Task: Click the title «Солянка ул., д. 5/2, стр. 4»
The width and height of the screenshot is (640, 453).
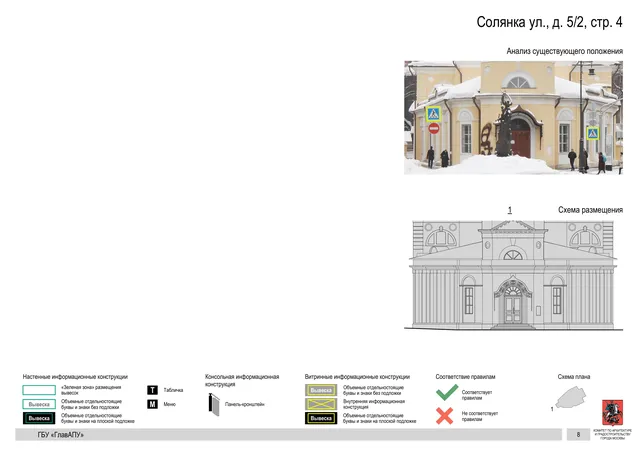Action: 549,22
